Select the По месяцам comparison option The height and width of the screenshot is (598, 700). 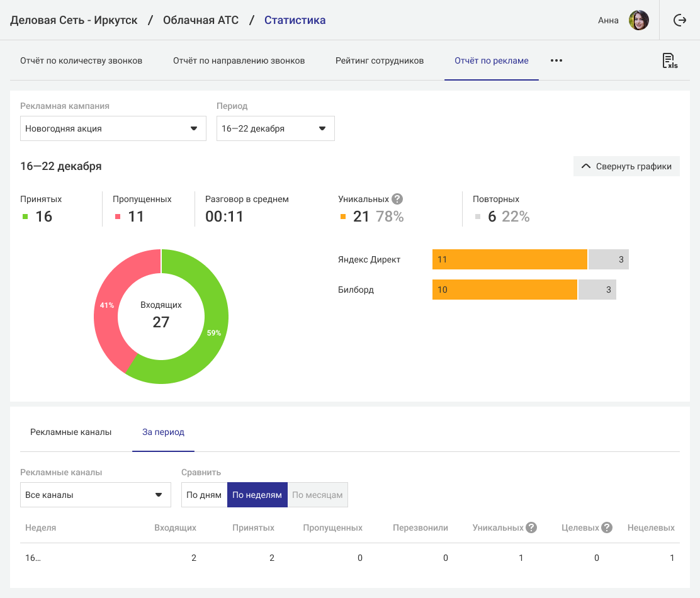pos(317,495)
